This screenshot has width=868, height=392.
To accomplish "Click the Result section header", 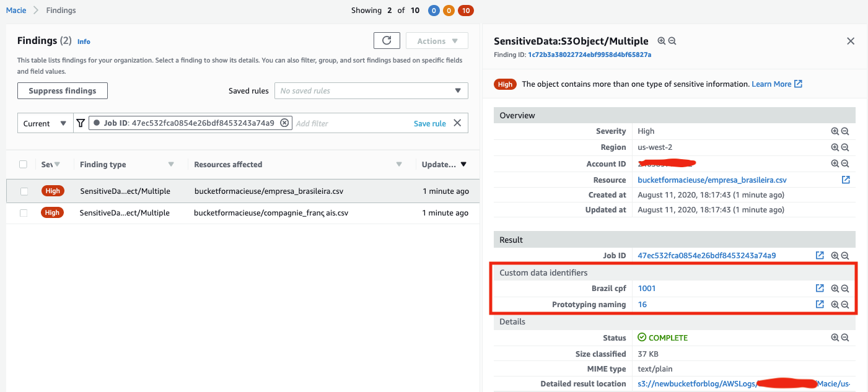I will (675, 240).
